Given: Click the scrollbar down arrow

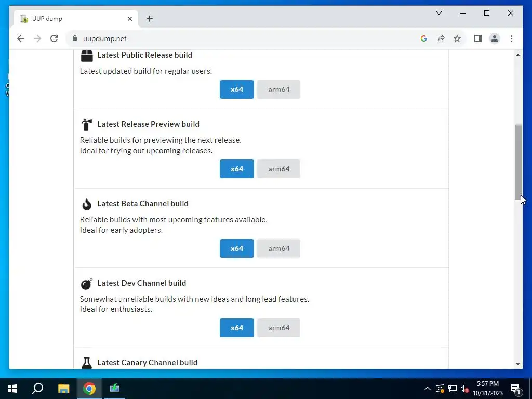Looking at the screenshot, I should coord(518,364).
